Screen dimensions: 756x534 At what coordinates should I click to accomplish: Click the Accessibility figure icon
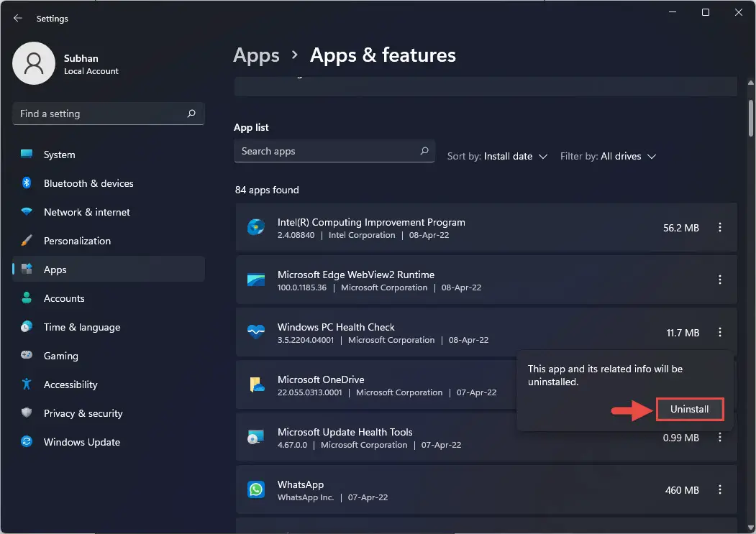point(27,384)
